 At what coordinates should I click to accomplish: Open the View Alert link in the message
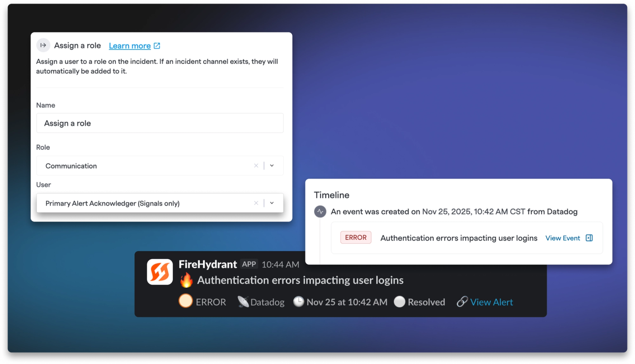492,302
